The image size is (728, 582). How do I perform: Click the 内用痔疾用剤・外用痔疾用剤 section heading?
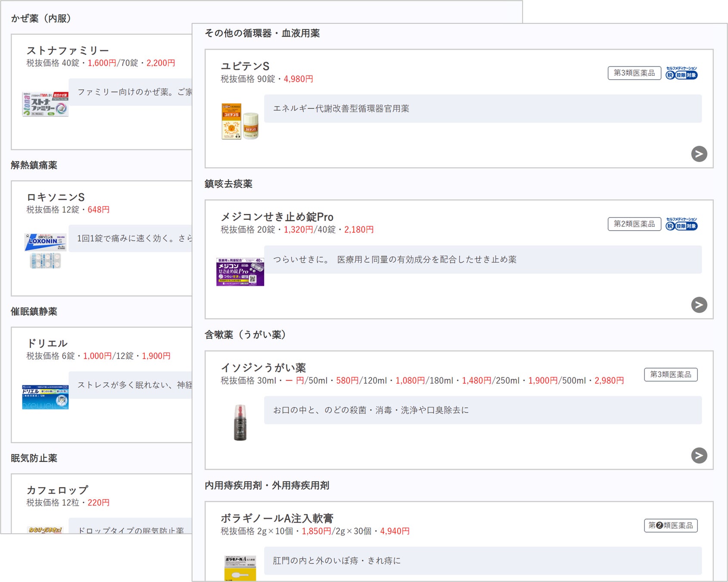(267, 485)
